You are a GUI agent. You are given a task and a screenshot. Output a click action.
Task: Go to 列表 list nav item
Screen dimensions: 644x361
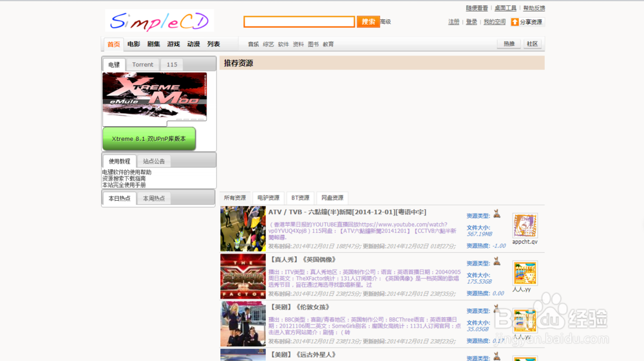[x=213, y=44]
